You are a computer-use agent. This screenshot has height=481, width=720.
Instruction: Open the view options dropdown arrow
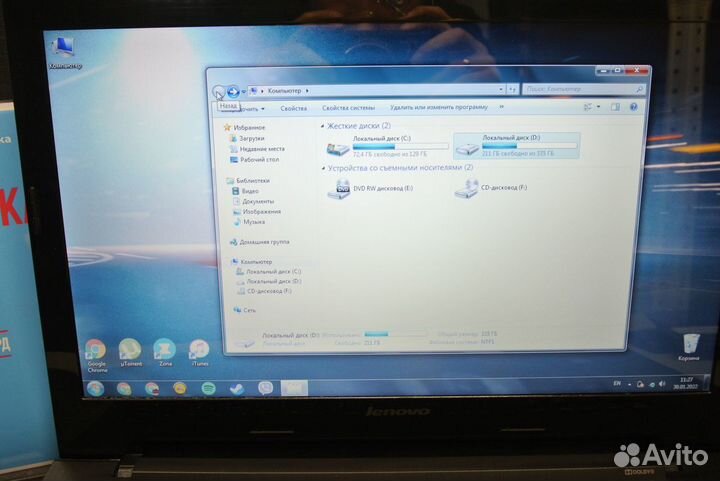[598, 107]
